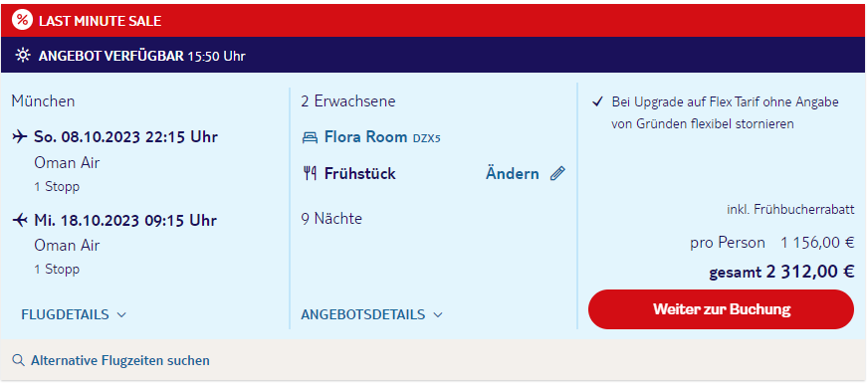Click the return flight airplane icon

pyautogui.click(x=19, y=220)
